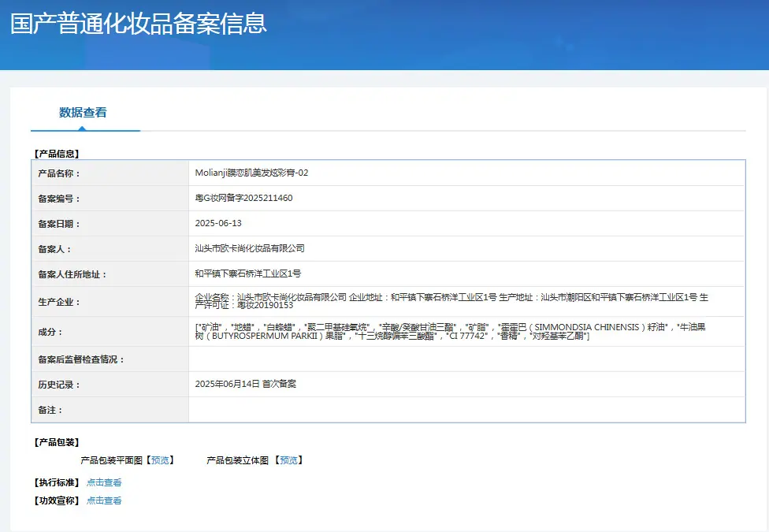Click the 历史记录 row label

pos(59,385)
